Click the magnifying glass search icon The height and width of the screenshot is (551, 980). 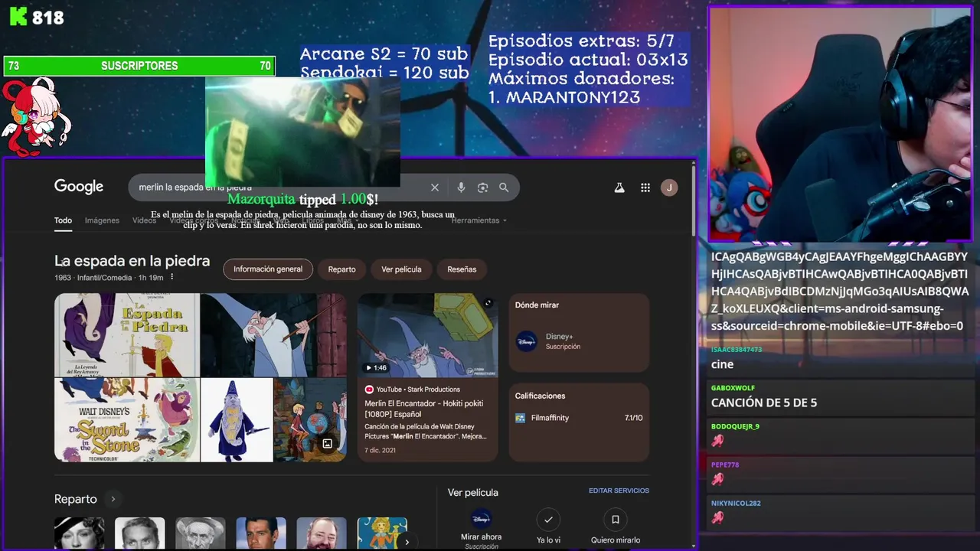tap(504, 187)
